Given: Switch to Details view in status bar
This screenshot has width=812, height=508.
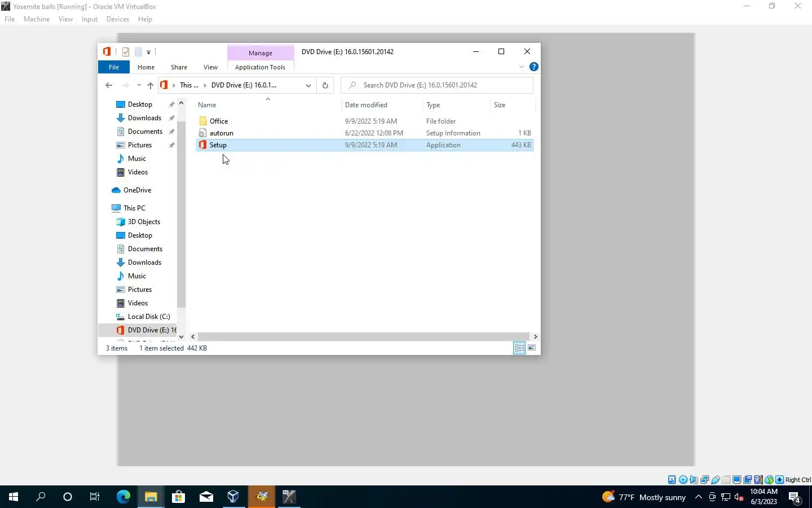Looking at the screenshot, I should pyautogui.click(x=519, y=348).
